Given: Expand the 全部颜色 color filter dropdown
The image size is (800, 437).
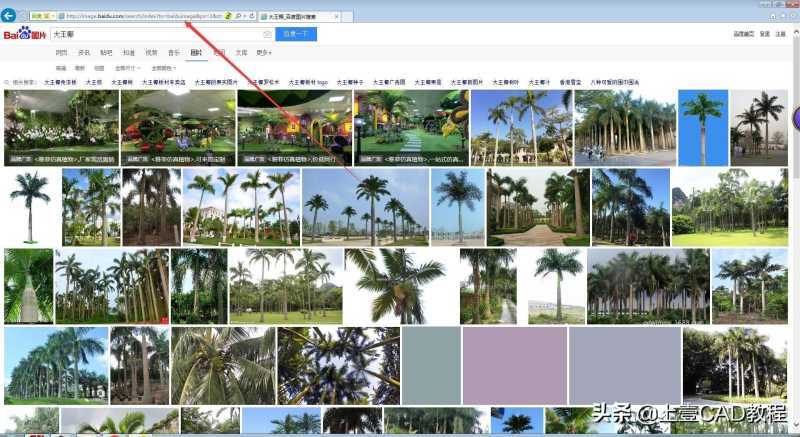Looking at the screenshot, I should tap(164, 67).
